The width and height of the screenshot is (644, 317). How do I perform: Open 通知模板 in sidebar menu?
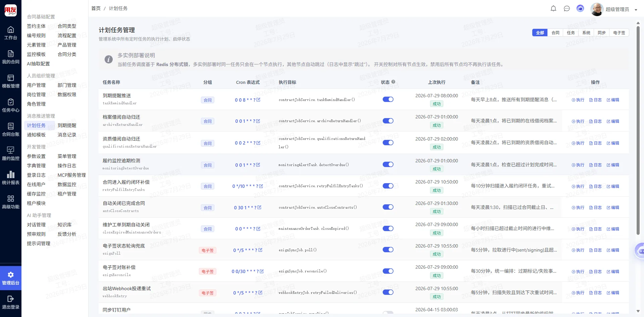click(36, 135)
